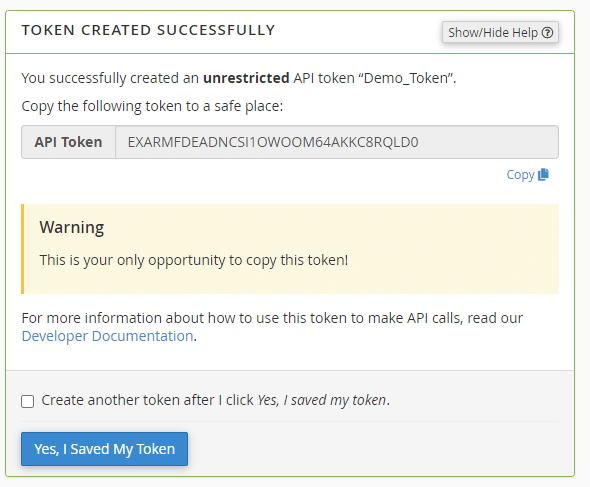Click the bold word unrestricted
Image resolution: width=590 pixels, height=487 pixels.
[x=246, y=78]
